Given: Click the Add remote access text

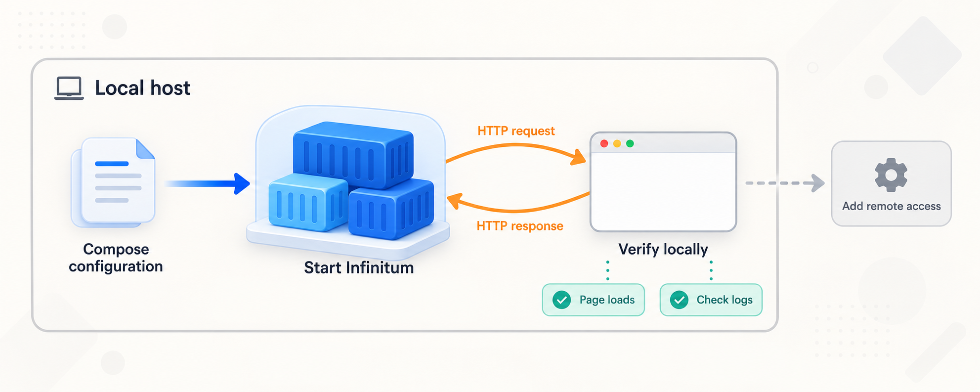Looking at the screenshot, I should click(892, 206).
